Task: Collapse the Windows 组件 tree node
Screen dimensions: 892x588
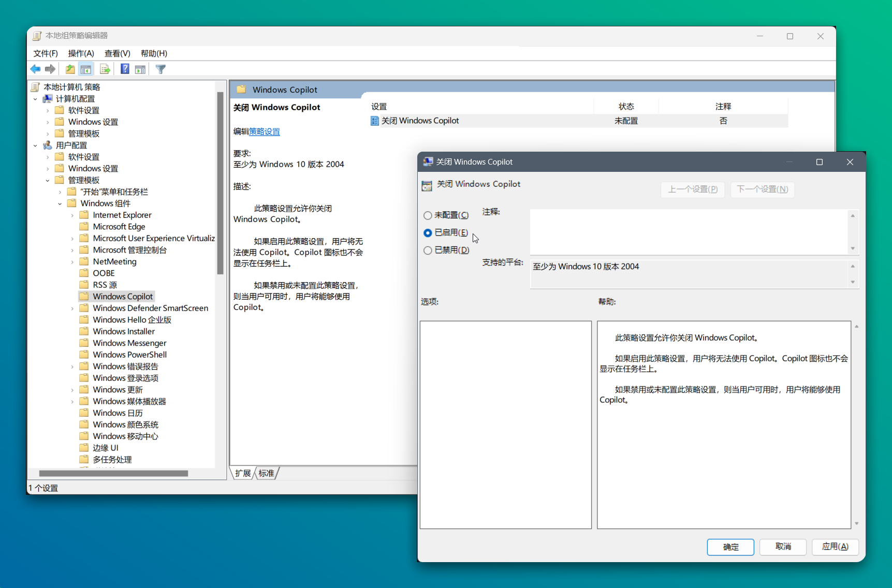Action: point(60,203)
